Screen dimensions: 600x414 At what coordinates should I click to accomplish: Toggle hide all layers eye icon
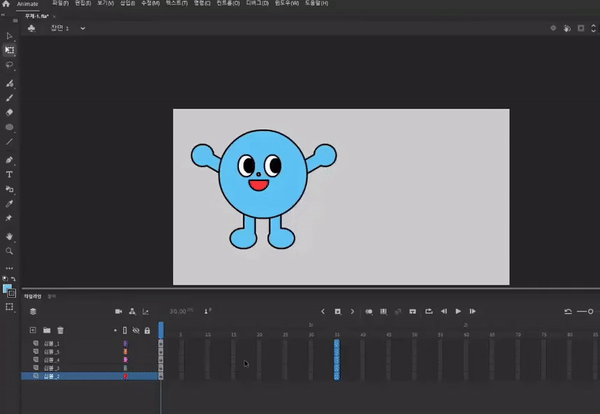click(x=136, y=329)
